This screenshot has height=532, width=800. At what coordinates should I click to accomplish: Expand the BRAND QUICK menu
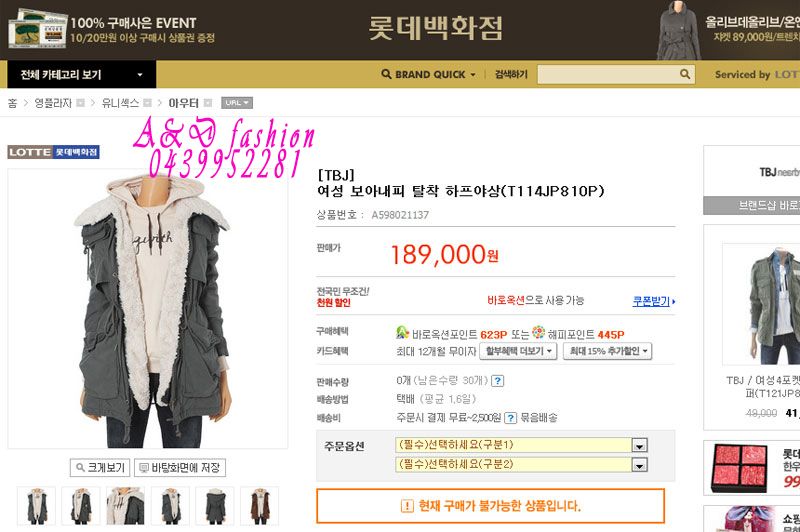tap(429, 74)
